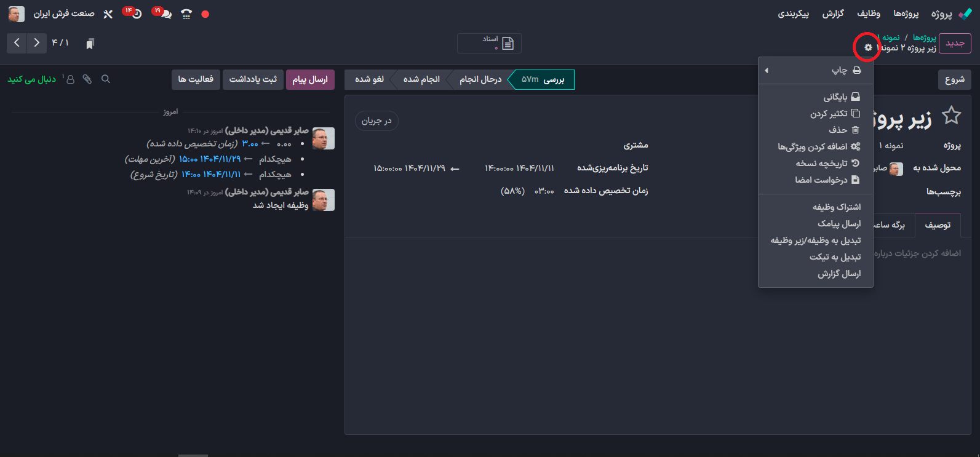The image size is (980, 457).
Task: Choose 'تبدیل به تیکت' in the actions menu
Action: click(835, 257)
